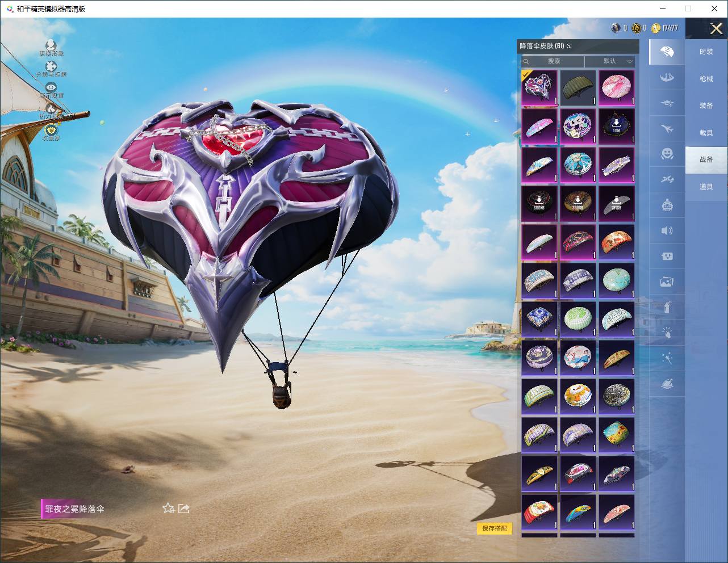This screenshot has height=563, width=728.
Task: Toggle the eye-shaped 展示设置 display icon
Action: (x=51, y=87)
